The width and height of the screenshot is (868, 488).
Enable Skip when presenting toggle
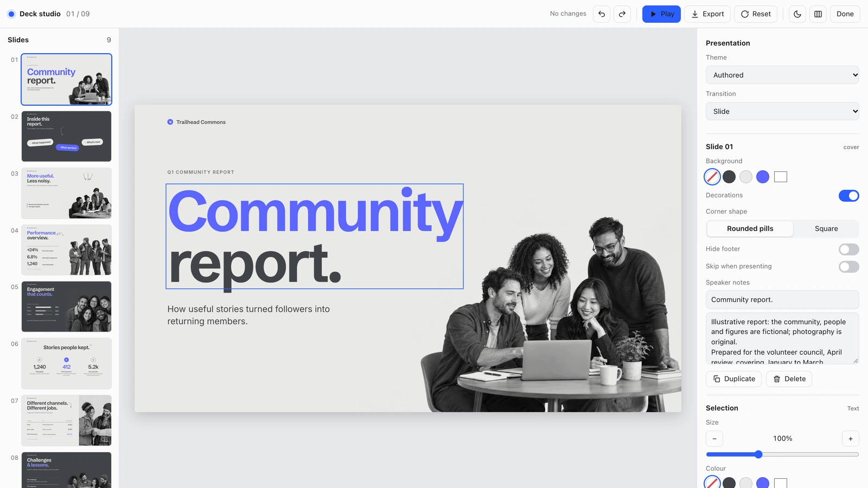(x=849, y=267)
